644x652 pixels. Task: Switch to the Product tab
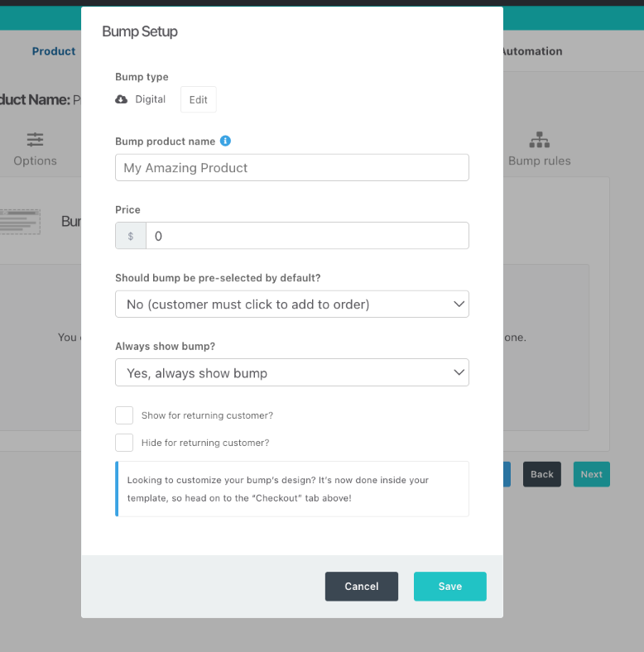54,51
